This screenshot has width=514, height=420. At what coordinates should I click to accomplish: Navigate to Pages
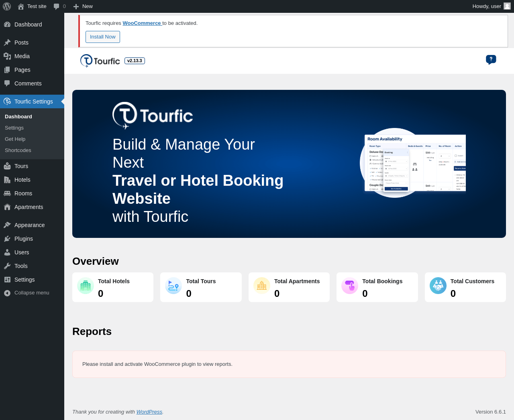(22, 70)
